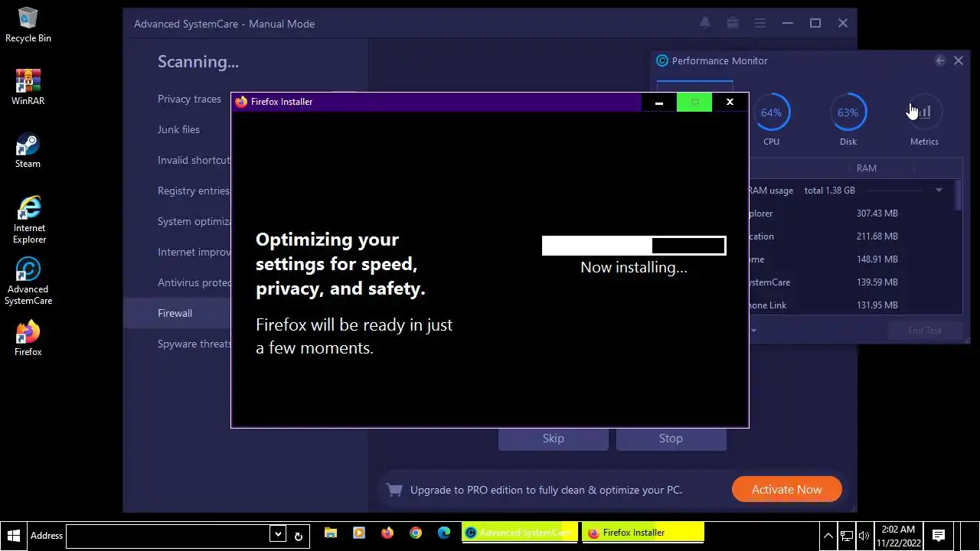
Task: Click the Activate Now button
Action: 787,490
